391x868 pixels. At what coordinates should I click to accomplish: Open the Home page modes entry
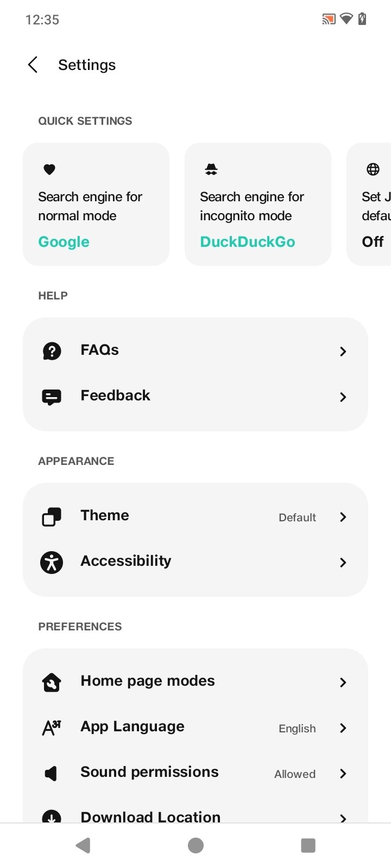click(195, 682)
